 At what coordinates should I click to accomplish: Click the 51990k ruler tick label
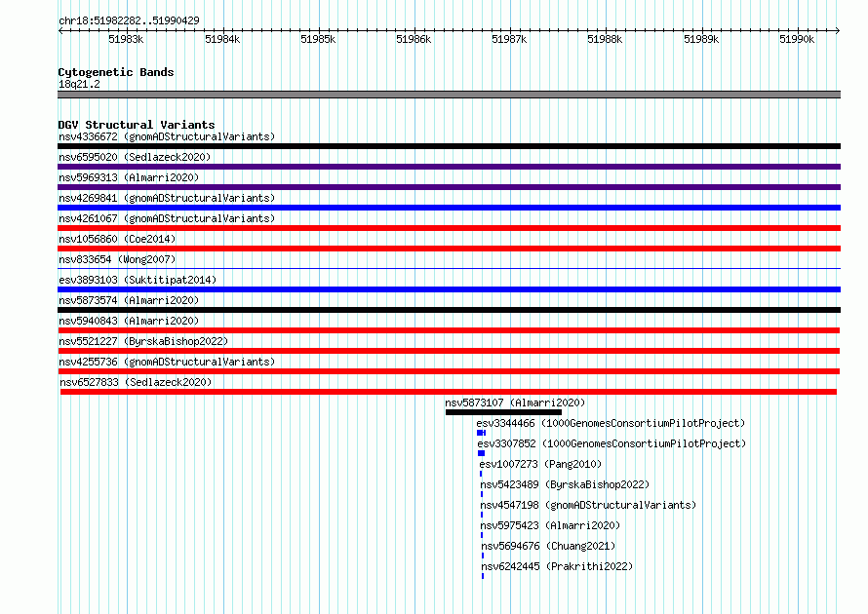[797, 39]
